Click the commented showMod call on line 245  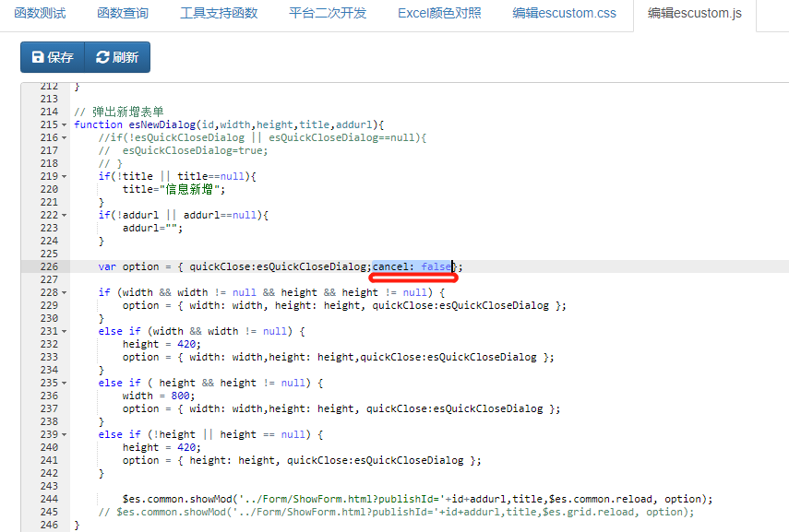coord(396,512)
